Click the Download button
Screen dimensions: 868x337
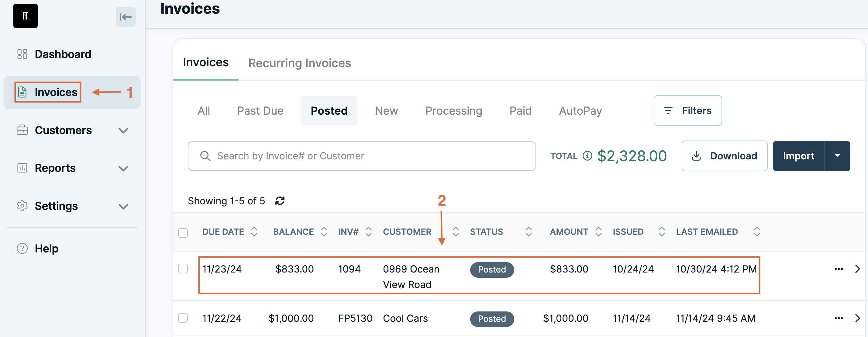tap(725, 156)
